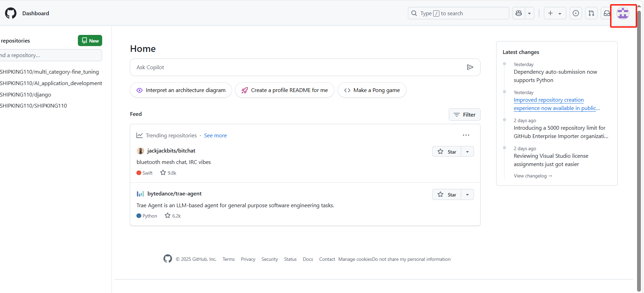Select Interpret an architecture diagram suggestion
Viewport: 644px width, 293px height.
coord(181,90)
